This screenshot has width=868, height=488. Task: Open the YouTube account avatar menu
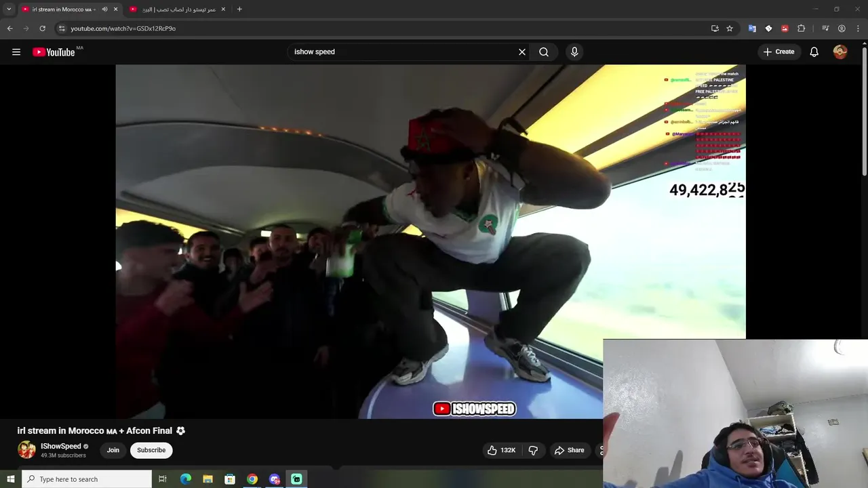click(x=840, y=52)
